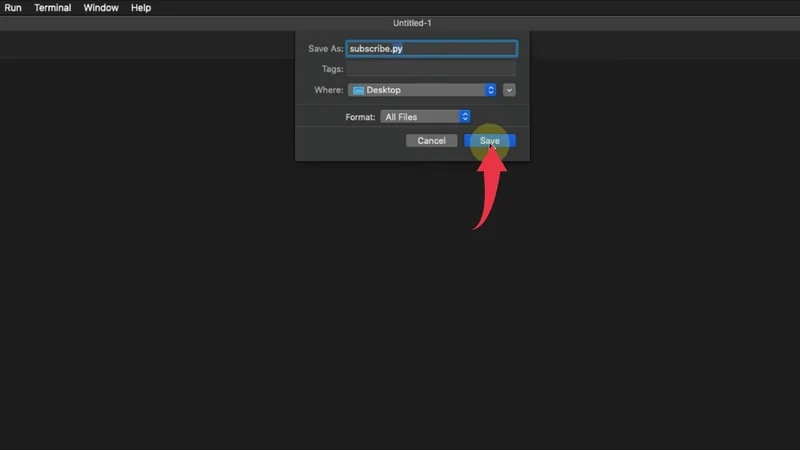Click the blue arrows on the Format popup
This screenshot has height=450, width=800.
pos(464,117)
